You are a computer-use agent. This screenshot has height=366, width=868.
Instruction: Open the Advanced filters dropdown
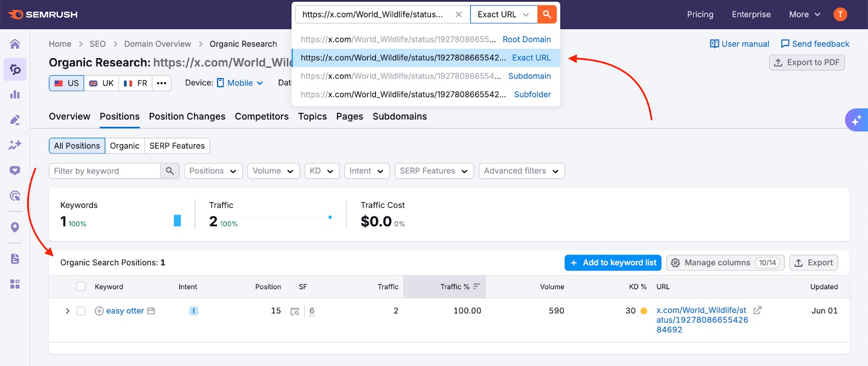(521, 171)
